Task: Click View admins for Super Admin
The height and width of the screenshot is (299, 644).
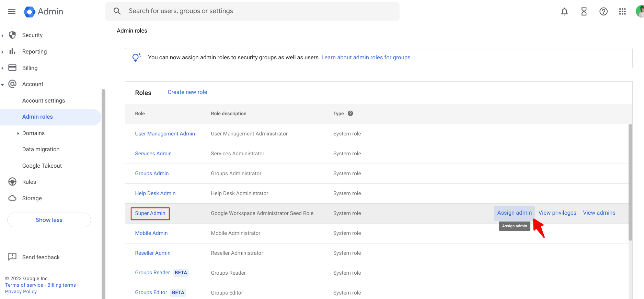Action: (599, 213)
